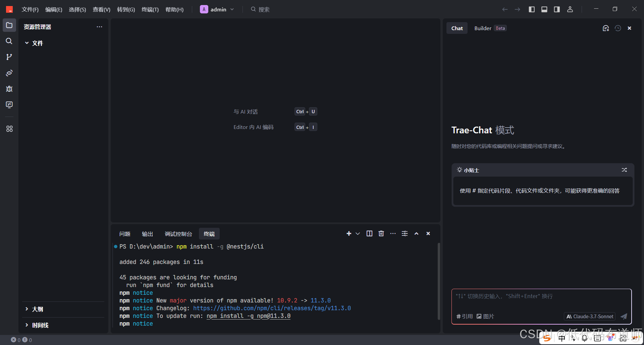Select the 终端 panel tab
This screenshot has width=644, height=345.
209,234
